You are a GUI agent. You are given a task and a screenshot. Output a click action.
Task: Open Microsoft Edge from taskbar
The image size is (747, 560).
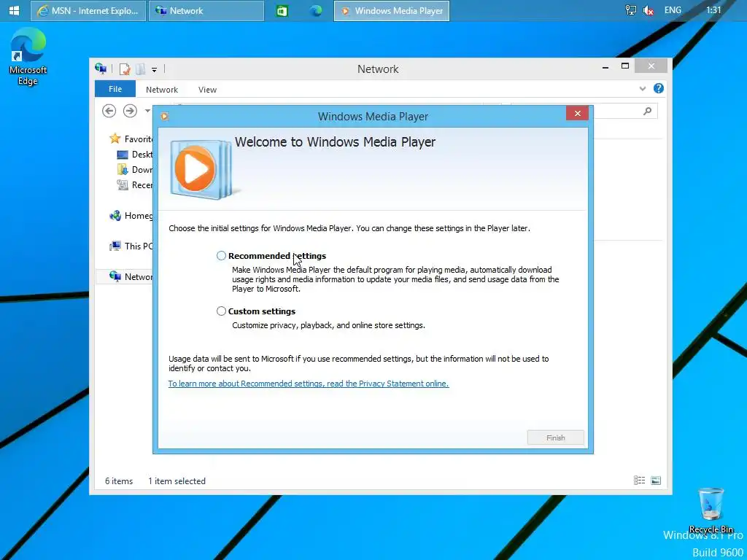315,10
